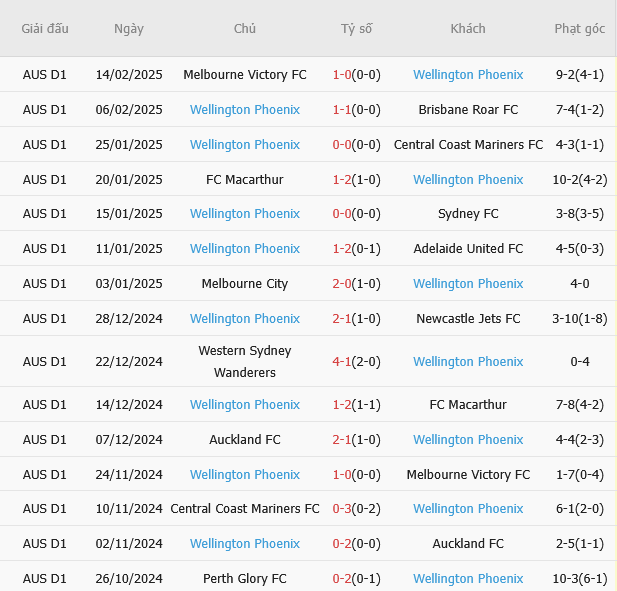Click the score 0-3(0-2)
Screen dimensions: 617x591
click(357, 509)
